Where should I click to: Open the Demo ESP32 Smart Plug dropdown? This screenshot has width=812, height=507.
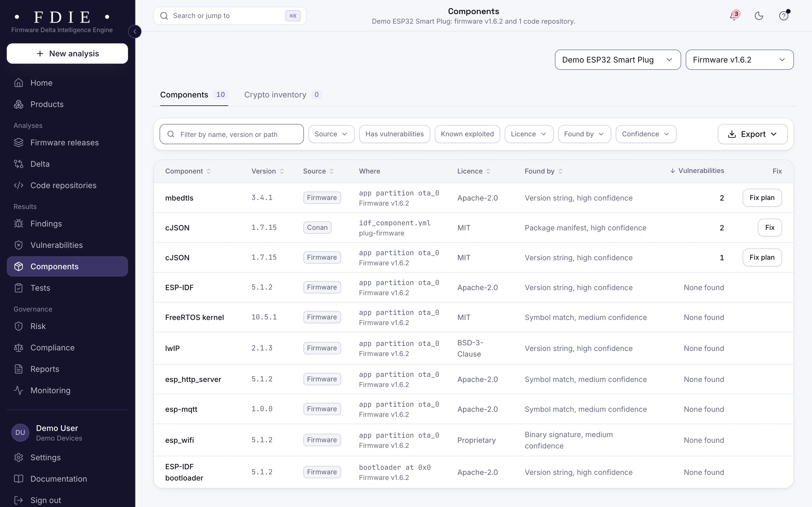tap(617, 60)
